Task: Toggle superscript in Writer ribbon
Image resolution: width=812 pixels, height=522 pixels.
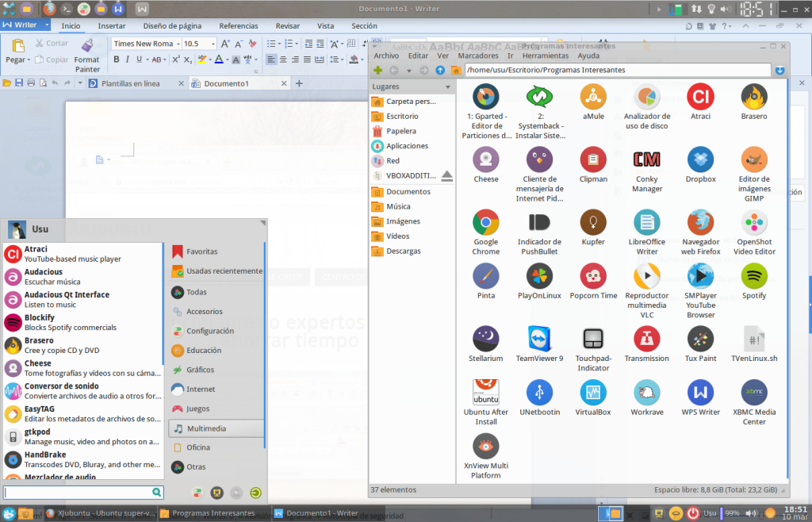Action: click(x=176, y=59)
